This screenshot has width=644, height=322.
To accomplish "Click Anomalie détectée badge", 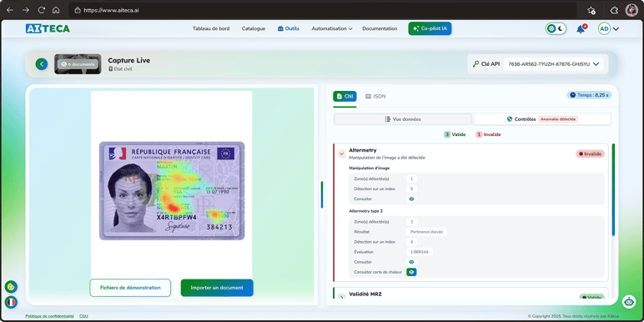I will (558, 119).
